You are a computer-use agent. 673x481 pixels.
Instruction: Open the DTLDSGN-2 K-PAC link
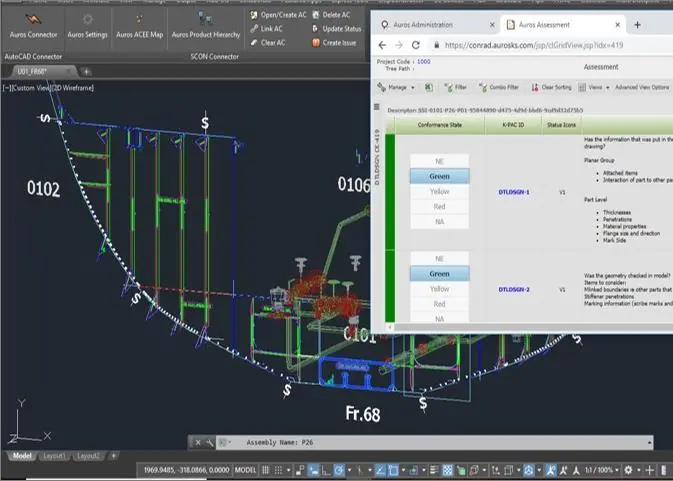[x=514, y=290]
